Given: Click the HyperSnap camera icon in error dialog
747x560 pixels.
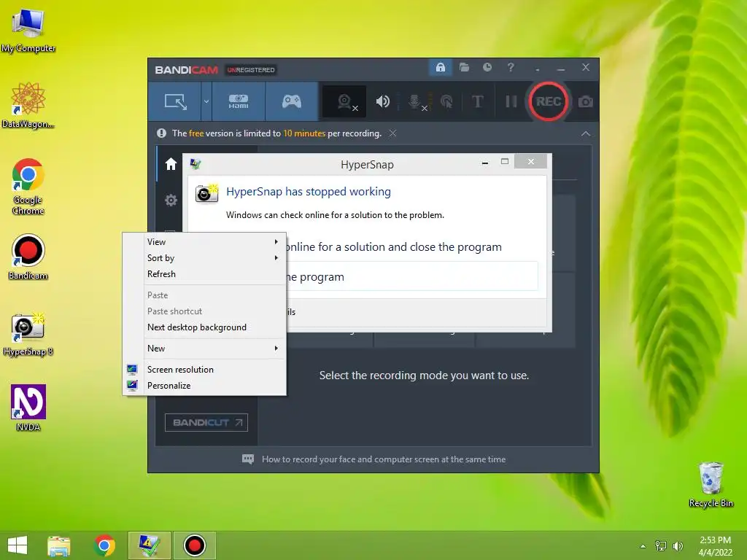Looking at the screenshot, I should coord(206,193).
